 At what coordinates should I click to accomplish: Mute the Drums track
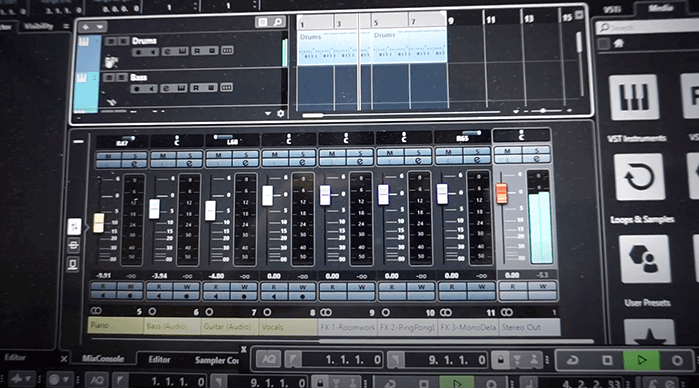click(x=110, y=41)
